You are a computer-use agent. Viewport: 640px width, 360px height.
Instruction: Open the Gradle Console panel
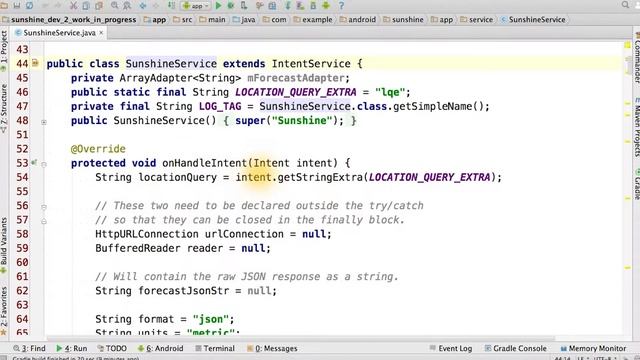515,348
